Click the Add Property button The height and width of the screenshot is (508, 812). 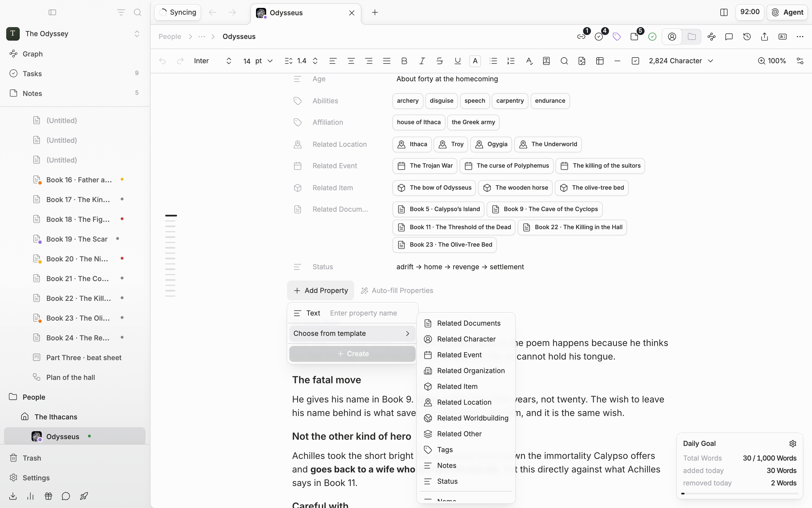pyautogui.click(x=321, y=290)
